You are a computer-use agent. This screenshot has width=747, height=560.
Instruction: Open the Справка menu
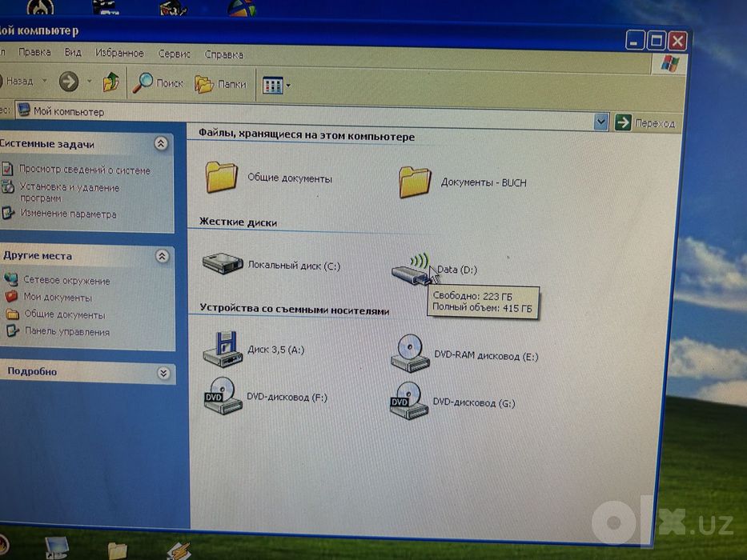[224, 54]
